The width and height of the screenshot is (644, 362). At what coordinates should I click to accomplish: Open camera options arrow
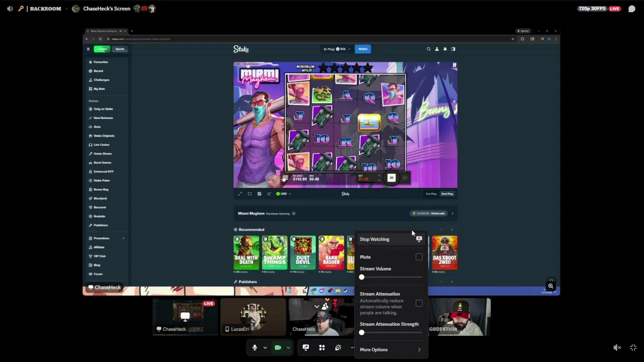288,347
